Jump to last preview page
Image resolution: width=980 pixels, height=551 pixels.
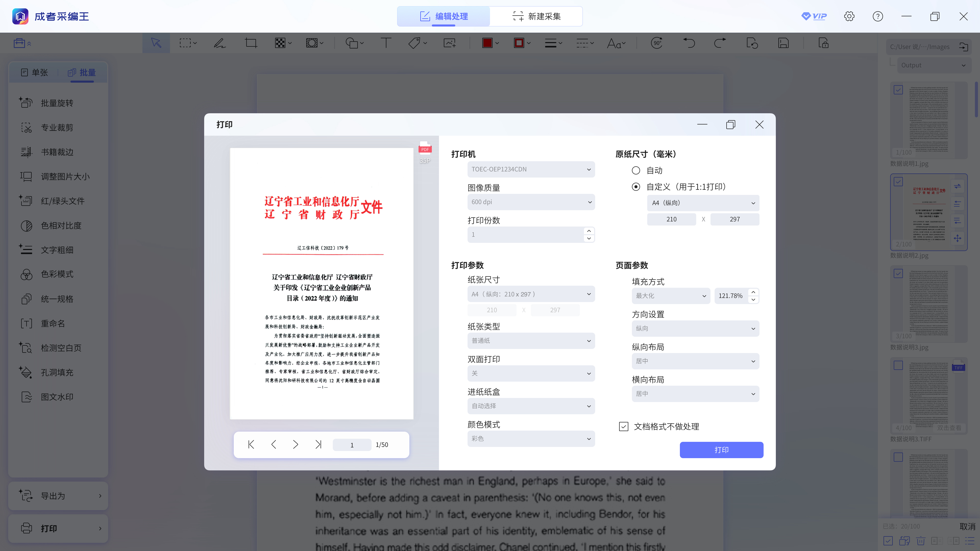click(318, 444)
